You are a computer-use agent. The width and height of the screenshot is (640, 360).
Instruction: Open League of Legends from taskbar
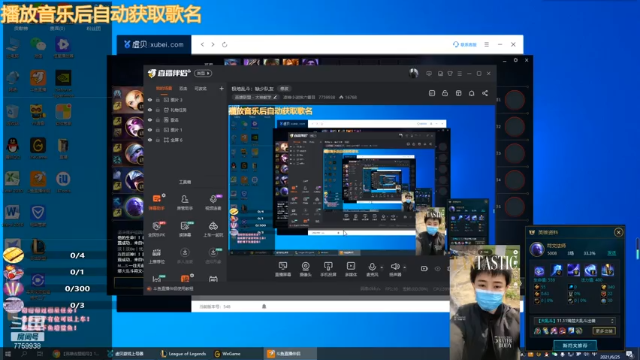(x=183, y=354)
